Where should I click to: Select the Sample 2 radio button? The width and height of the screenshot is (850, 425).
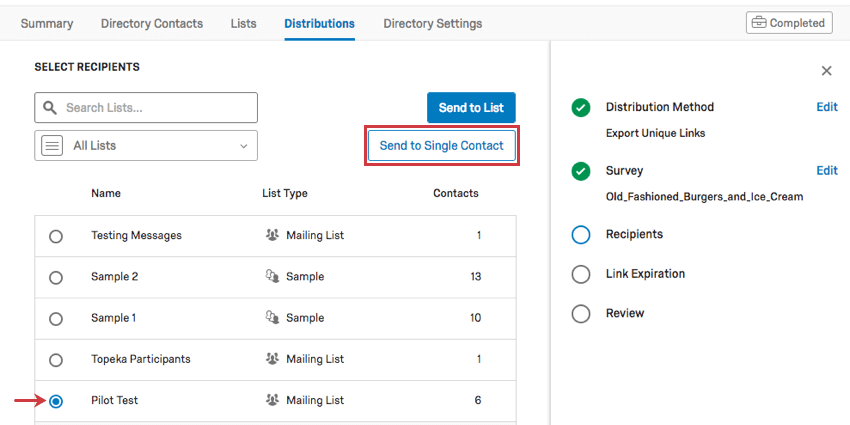click(56, 277)
